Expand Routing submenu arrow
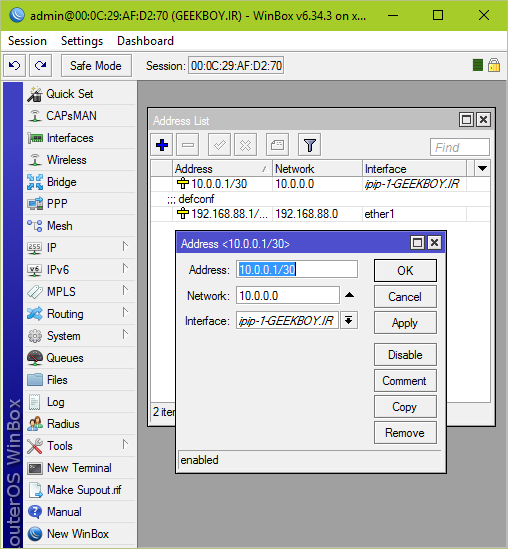 [x=125, y=312]
